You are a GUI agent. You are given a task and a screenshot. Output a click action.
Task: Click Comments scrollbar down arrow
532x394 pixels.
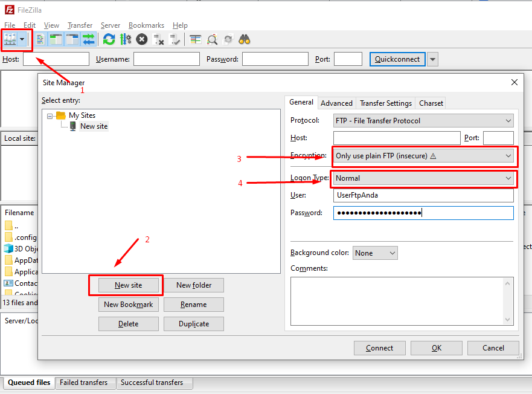click(x=508, y=319)
